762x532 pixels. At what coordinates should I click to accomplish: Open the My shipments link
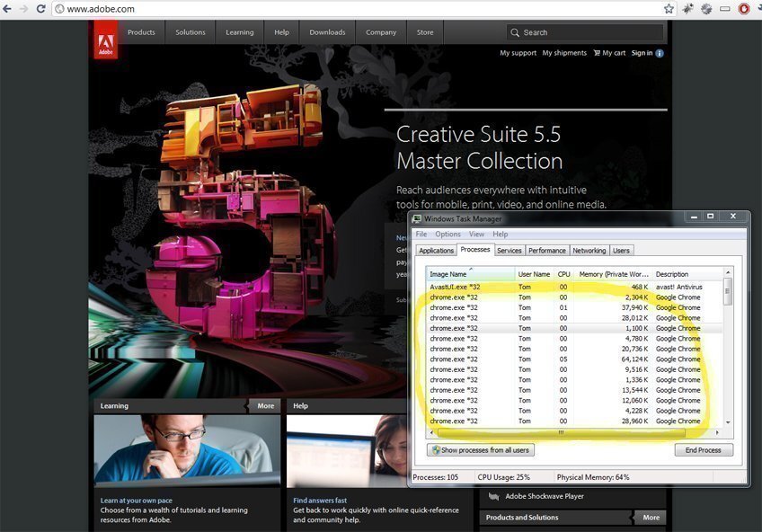[564, 53]
